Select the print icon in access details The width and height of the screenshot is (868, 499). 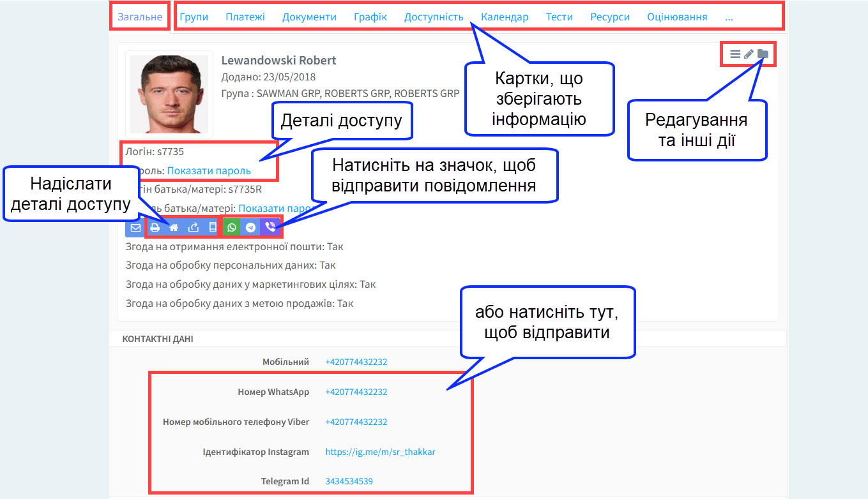[x=155, y=227]
